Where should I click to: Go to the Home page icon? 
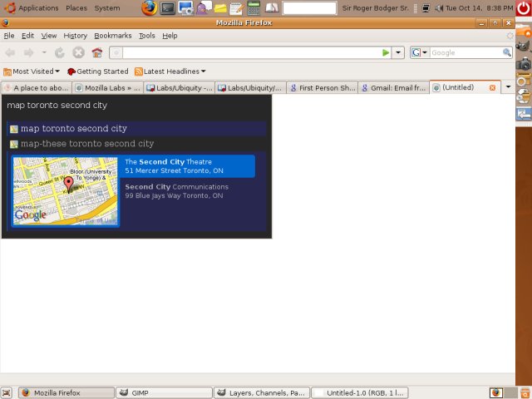97,52
